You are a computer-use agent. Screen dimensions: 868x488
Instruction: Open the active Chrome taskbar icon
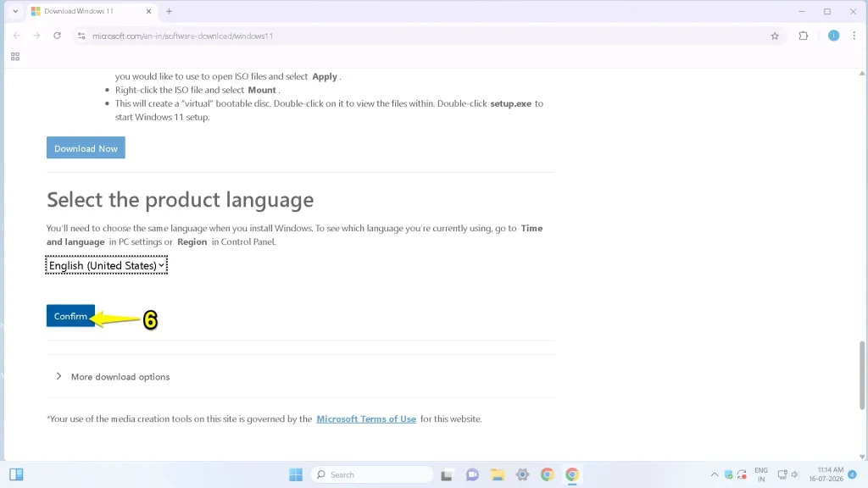coord(572,474)
